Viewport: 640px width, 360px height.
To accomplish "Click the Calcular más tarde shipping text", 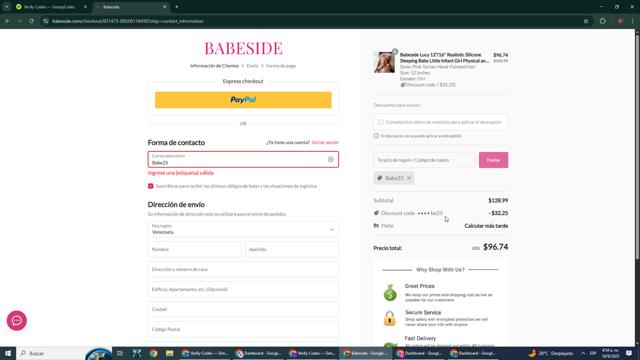I will 486,226.
